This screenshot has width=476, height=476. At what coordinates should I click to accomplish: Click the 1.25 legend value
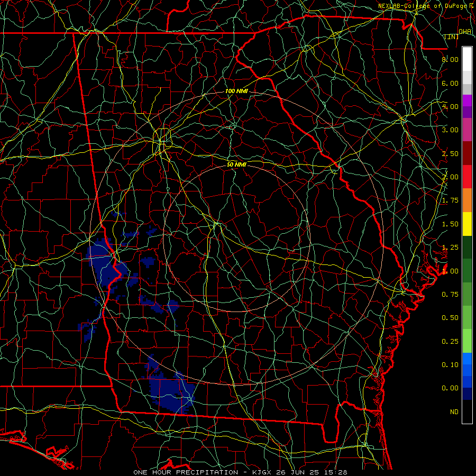450,248
